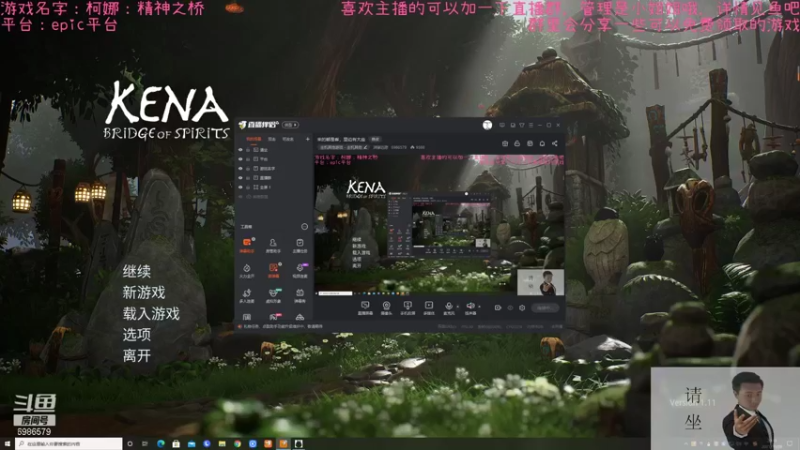The height and width of the screenshot is (450, 800).
Task: Toggle visibility eye of third source row
Action: [x=240, y=168]
